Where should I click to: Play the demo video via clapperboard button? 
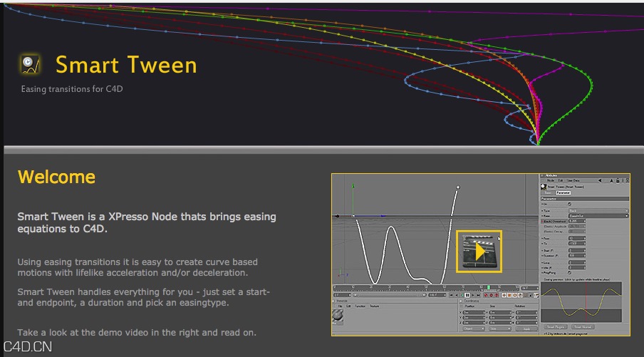click(479, 251)
